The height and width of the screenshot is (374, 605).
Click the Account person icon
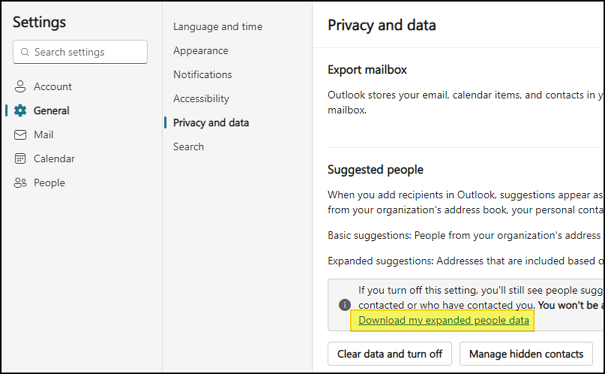pyautogui.click(x=20, y=86)
